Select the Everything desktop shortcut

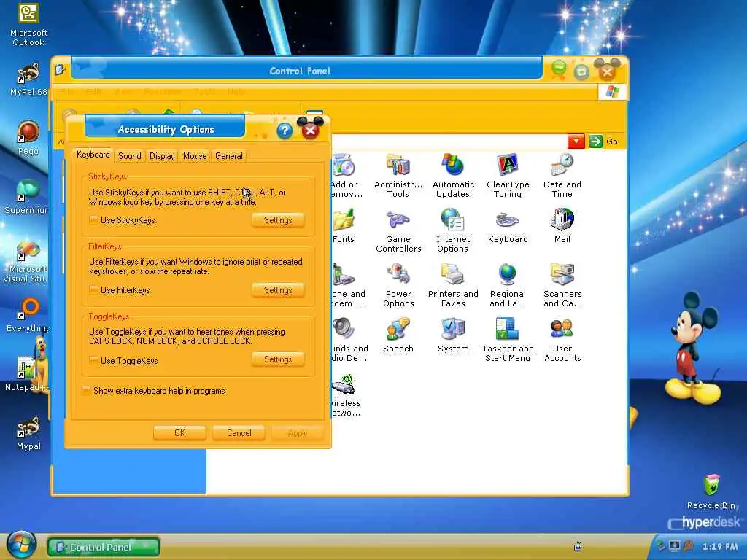28,315
